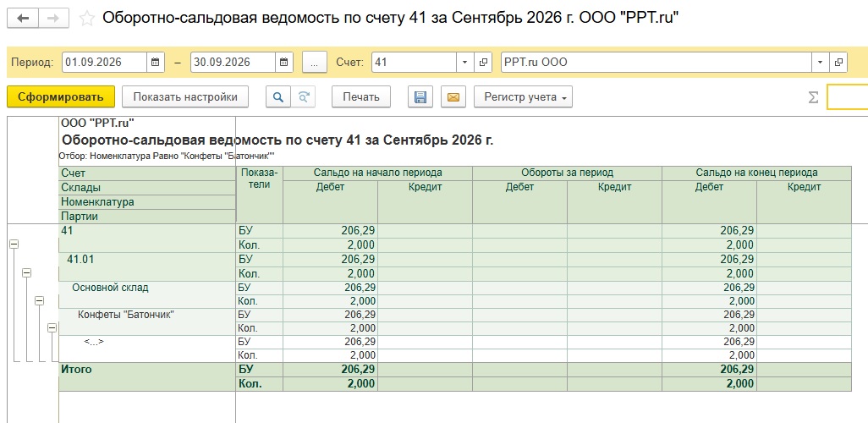Screen dimensions: 868x423
Task: Click organization field PPT.ru ООО
Action: coord(656,62)
